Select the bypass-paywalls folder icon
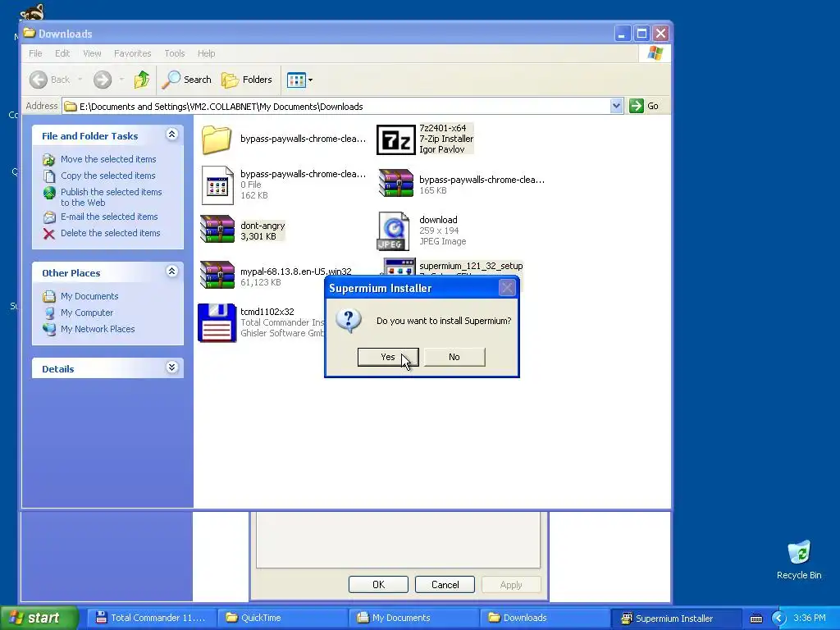This screenshot has height=630, width=840. coord(217,139)
